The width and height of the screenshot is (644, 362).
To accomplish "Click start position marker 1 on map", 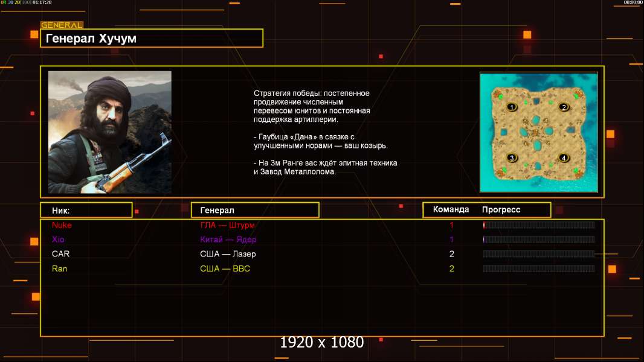I will pos(511,107).
